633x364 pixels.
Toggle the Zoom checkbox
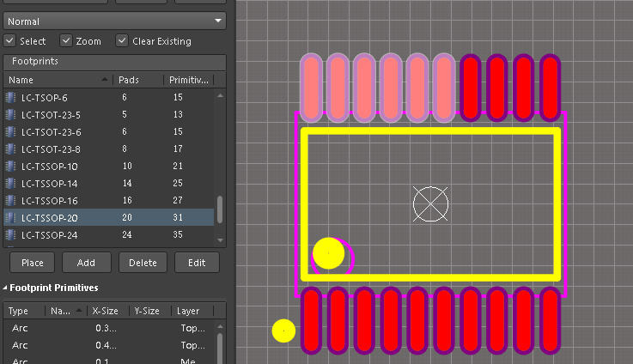coord(66,40)
